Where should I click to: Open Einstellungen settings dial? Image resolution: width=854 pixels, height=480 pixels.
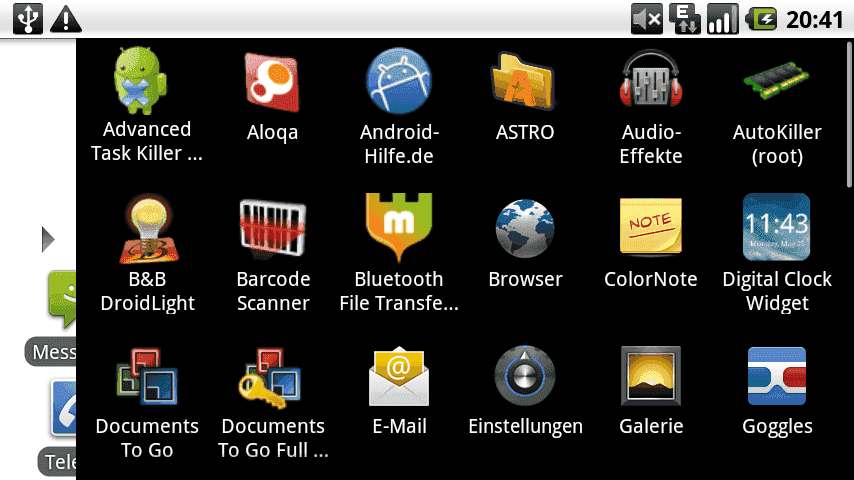(x=524, y=376)
